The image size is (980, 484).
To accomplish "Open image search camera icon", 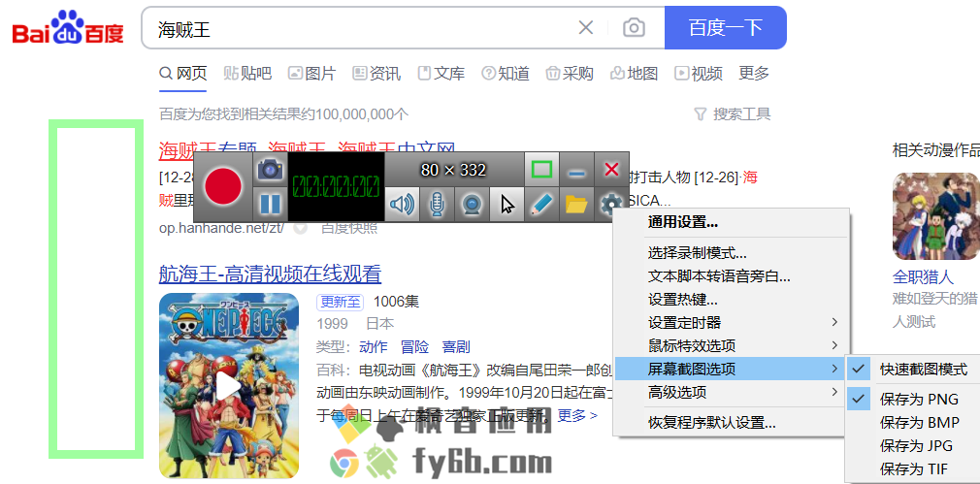I will pos(634,28).
